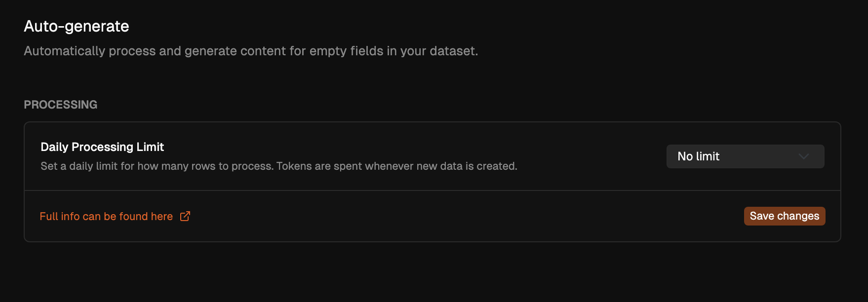
Task: Click the Daily Processing Limit label
Action: (102, 147)
